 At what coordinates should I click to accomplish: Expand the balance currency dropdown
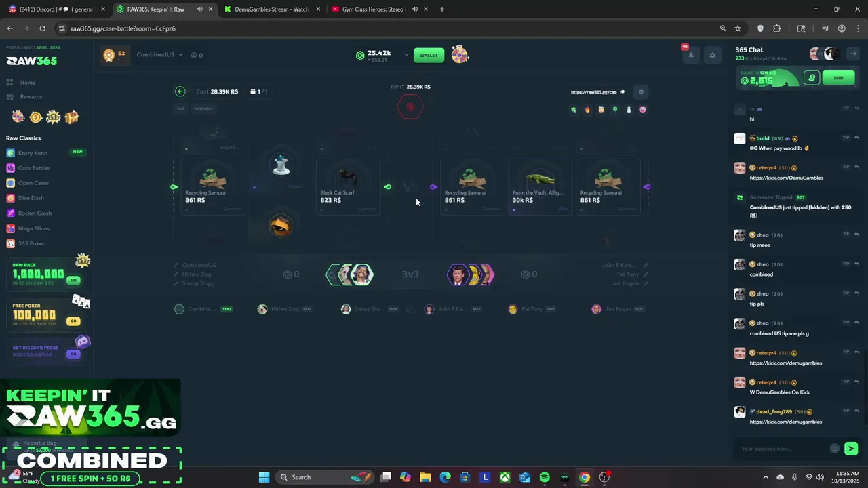[x=406, y=55]
